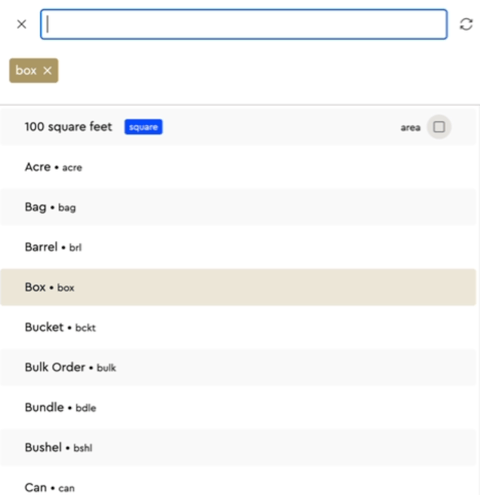Image resolution: width=480 pixels, height=495 pixels.
Task: Tick the area checkbox for 100 square feet
Action: tap(439, 127)
